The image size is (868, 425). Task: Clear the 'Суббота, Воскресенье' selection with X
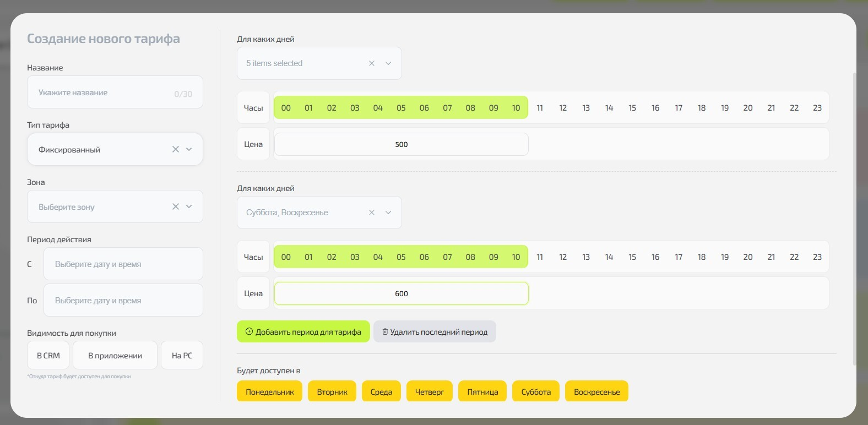pos(372,212)
